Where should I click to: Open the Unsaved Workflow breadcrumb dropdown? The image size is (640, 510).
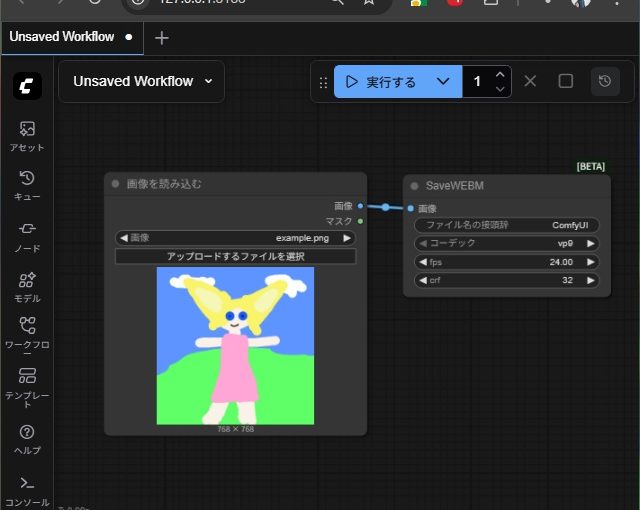[141, 81]
